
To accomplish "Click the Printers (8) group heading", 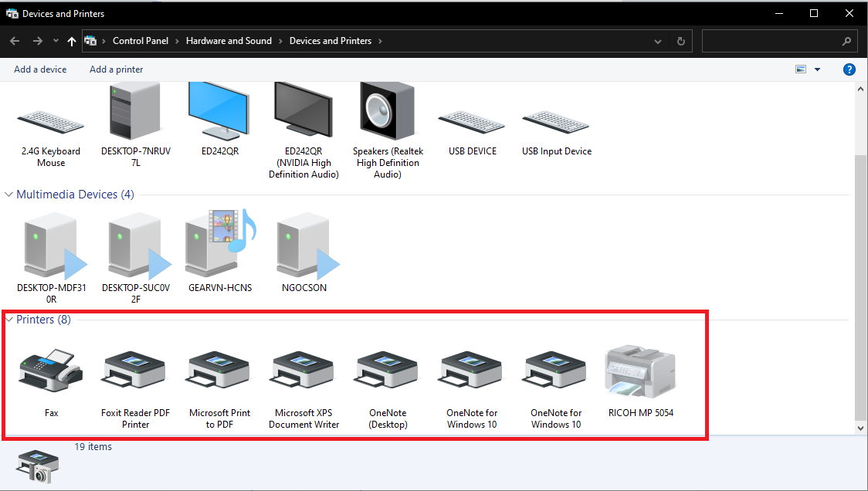I will click(x=44, y=320).
